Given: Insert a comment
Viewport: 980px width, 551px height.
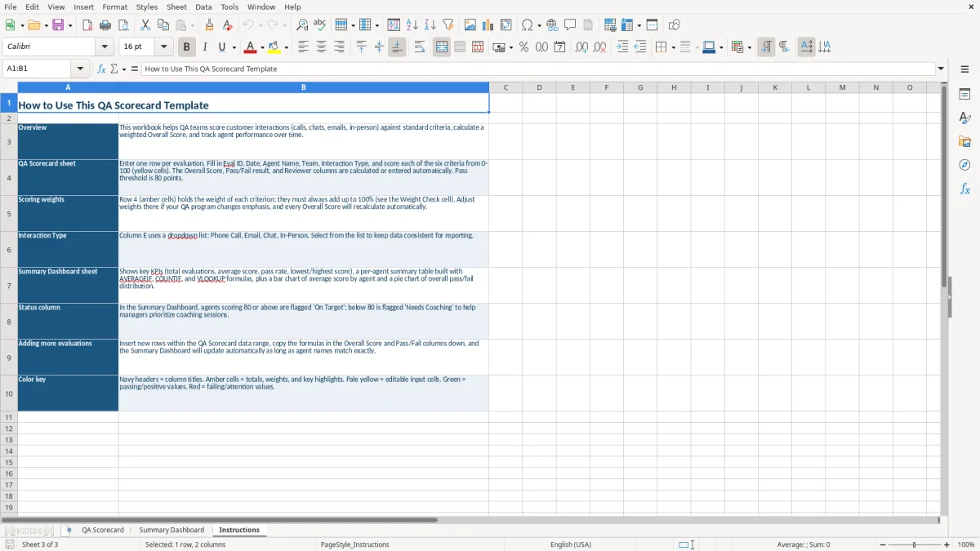Looking at the screenshot, I should [x=570, y=25].
